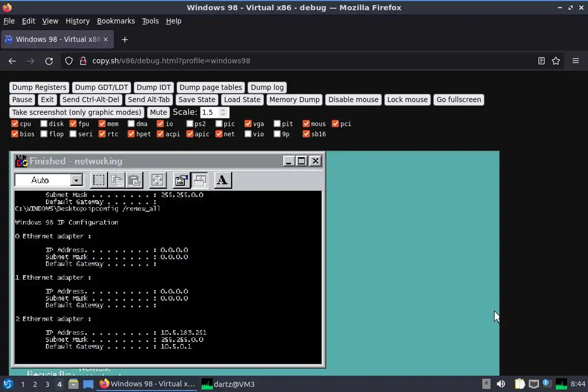This screenshot has width=588, height=392.
Task: Pause the emulator with Pause button
Action: pyautogui.click(x=22, y=100)
